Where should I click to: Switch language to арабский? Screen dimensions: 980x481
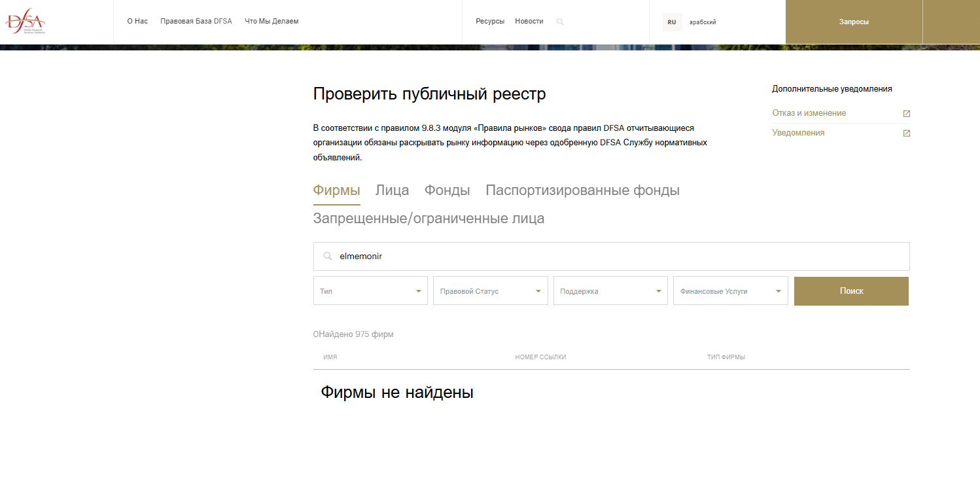(x=703, y=22)
